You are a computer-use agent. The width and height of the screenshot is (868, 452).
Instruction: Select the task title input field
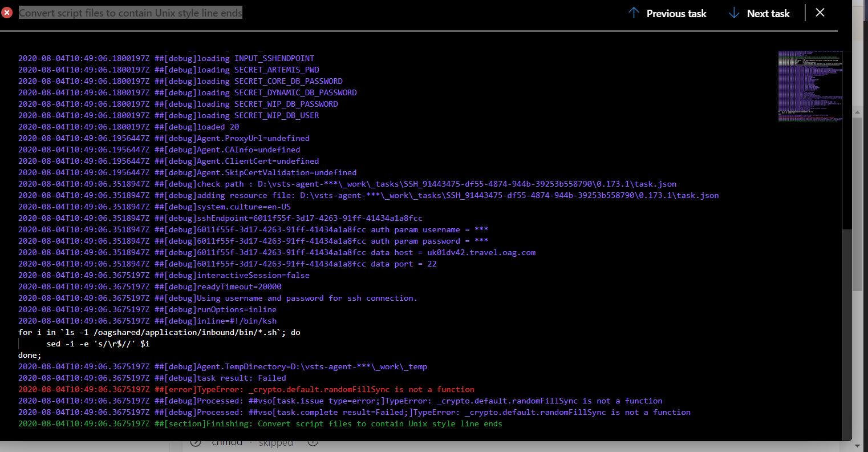131,11
